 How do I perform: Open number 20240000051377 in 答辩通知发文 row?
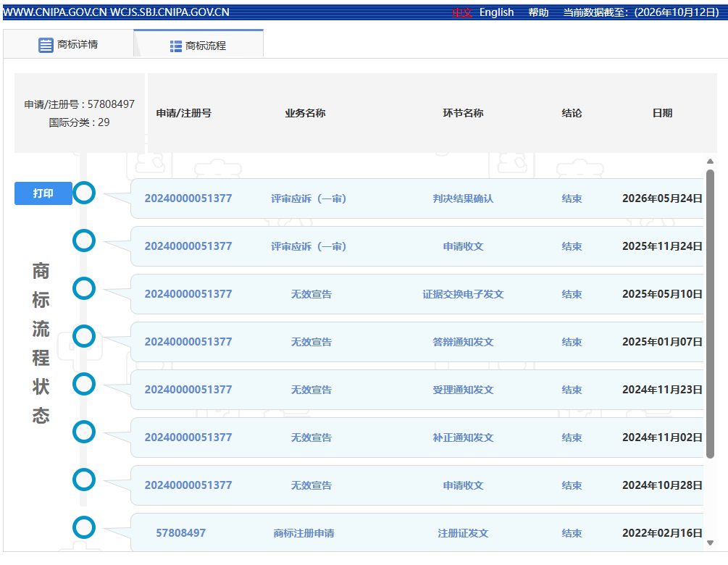point(188,342)
